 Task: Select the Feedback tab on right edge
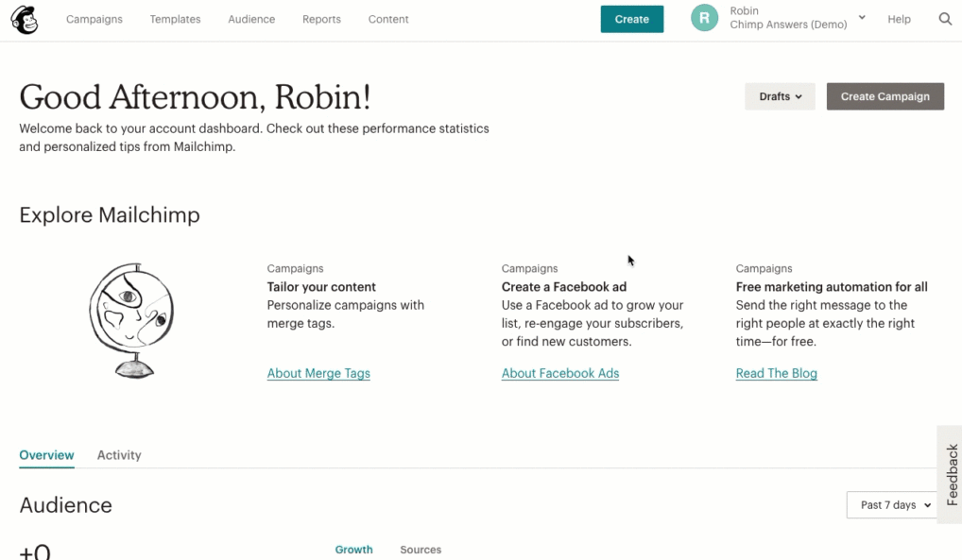pyautogui.click(x=949, y=472)
